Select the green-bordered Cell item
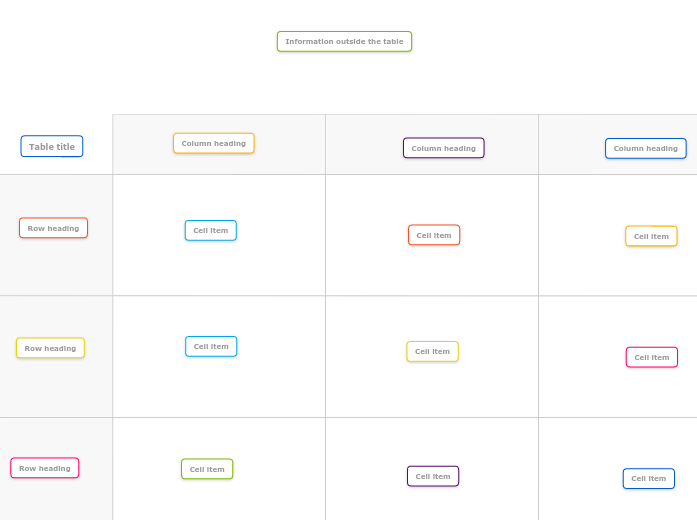The image size is (697, 520). (207, 469)
